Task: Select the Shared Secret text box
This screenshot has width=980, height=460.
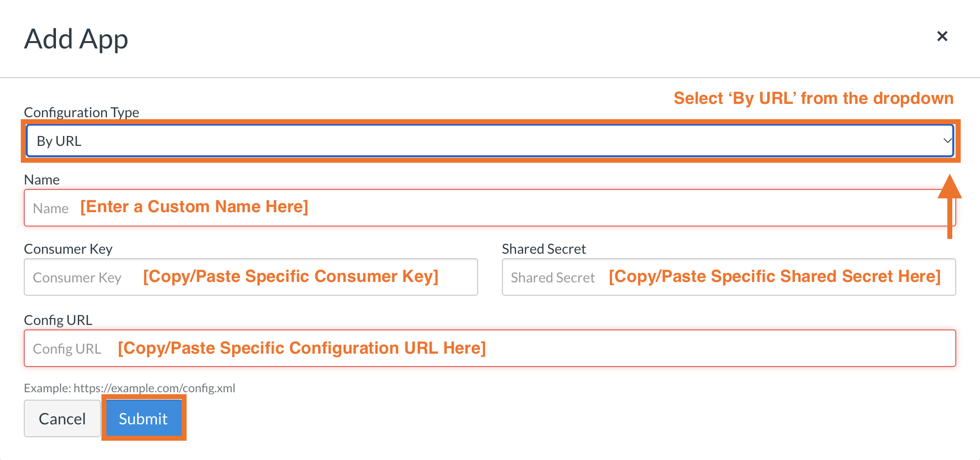Action: [729, 277]
